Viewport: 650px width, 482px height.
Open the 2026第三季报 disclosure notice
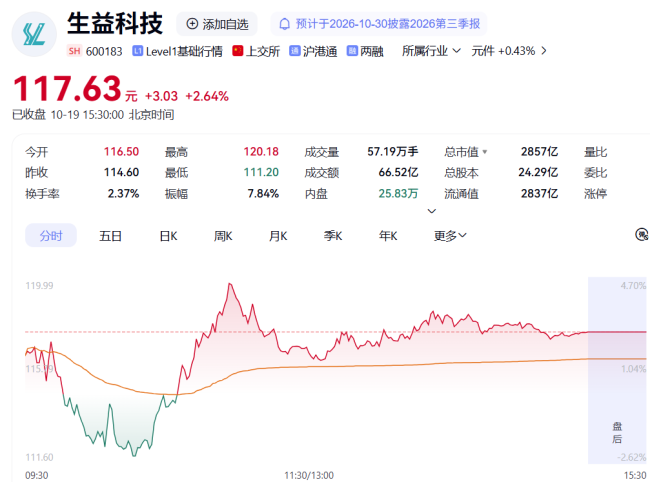(379, 24)
